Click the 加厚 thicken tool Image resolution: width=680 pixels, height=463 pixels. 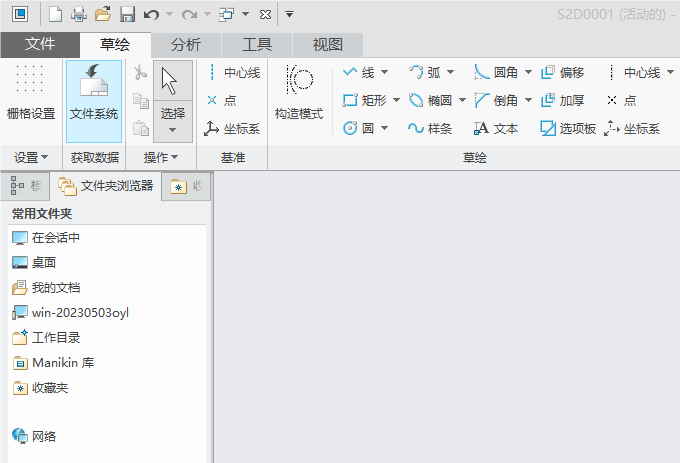(x=562, y=101)
